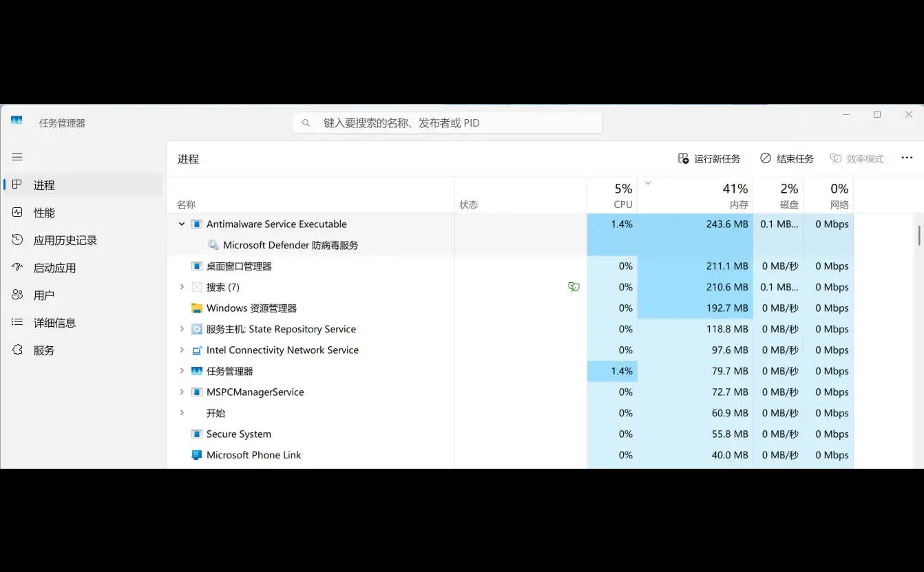The height and width of the screenshot is (572, 924).
Task: Expand the 搜索 (7) process group
Action: click(x=181, y=287)
